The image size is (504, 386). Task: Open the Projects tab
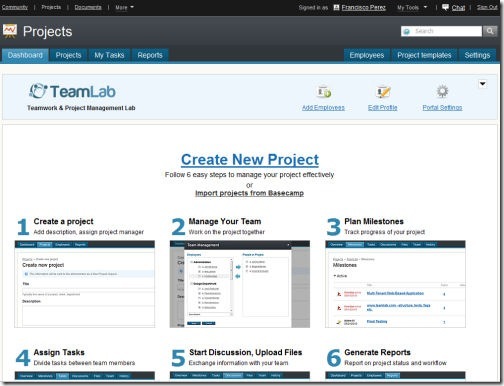pyautogui.click(x=68, y=55)
